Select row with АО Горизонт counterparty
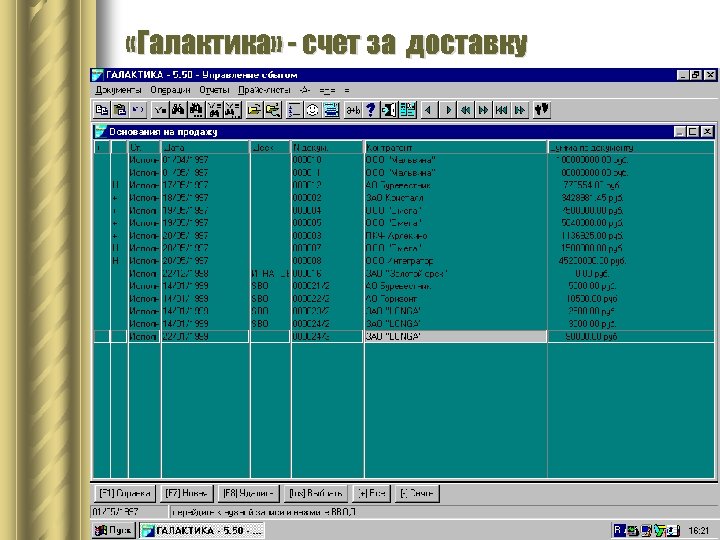Viewport: 720px width, 540px height. tap(403, 298)
